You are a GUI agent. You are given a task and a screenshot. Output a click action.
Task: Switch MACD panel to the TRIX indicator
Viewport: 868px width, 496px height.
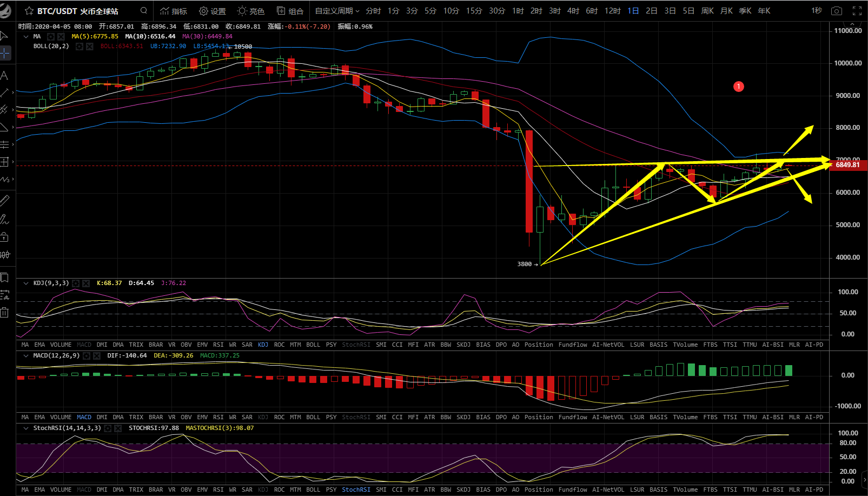coord(136,417)
